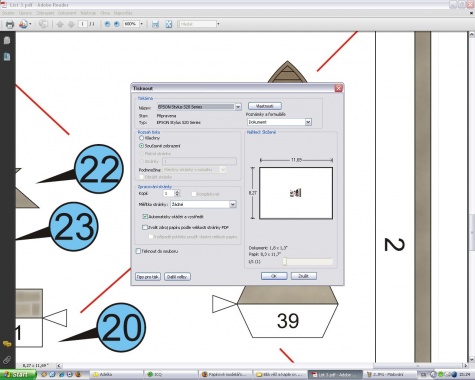The width and height of the screenshot is (475, 380).
Task: Open the Attachments paperclip icon in left sidebar
Action: click(7, 360)
